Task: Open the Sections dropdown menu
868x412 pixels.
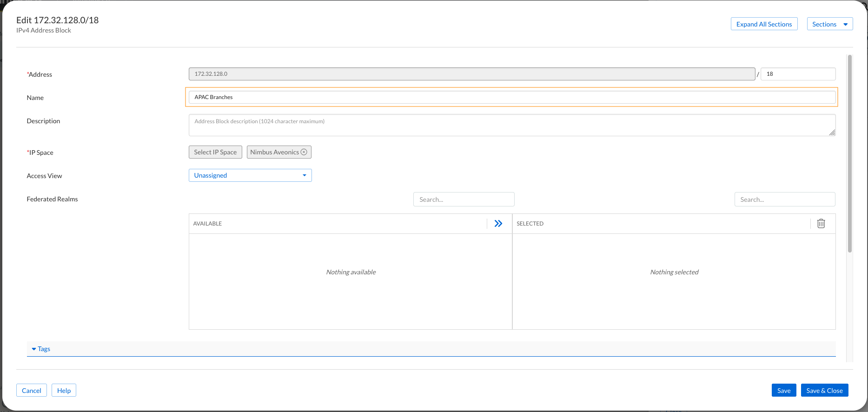Action: click(x=829, y=24)
